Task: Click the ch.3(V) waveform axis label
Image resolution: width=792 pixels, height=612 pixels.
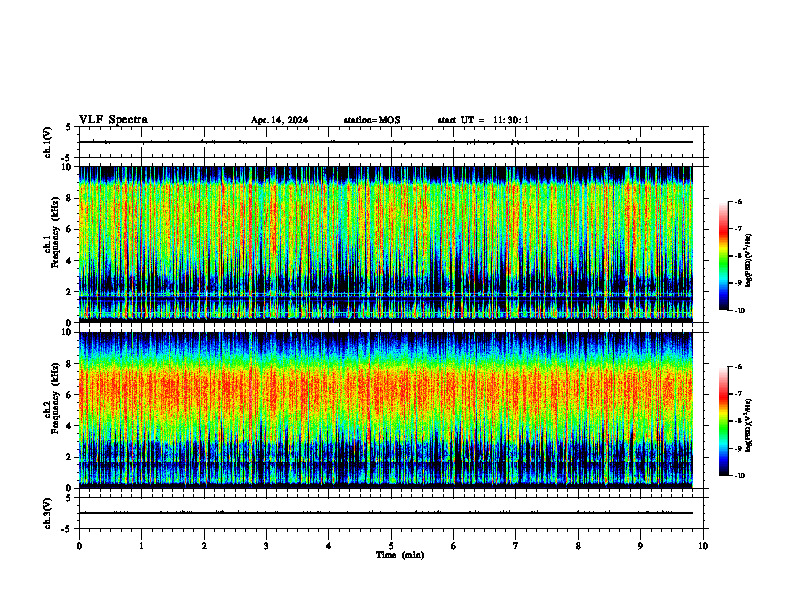Action: [48, 513]
